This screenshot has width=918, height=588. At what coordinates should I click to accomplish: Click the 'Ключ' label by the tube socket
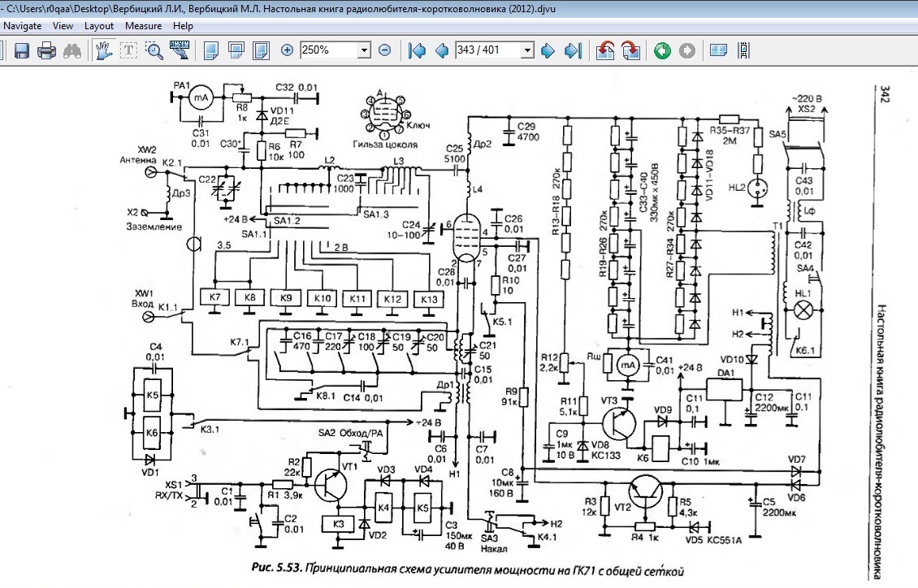(x=418, y=125)
